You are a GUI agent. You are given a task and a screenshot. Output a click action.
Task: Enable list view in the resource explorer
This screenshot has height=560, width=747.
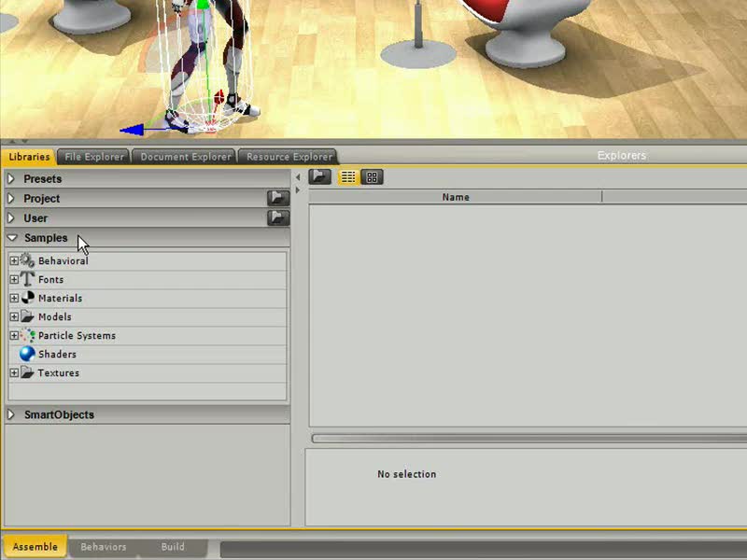[x=347, y=176]
